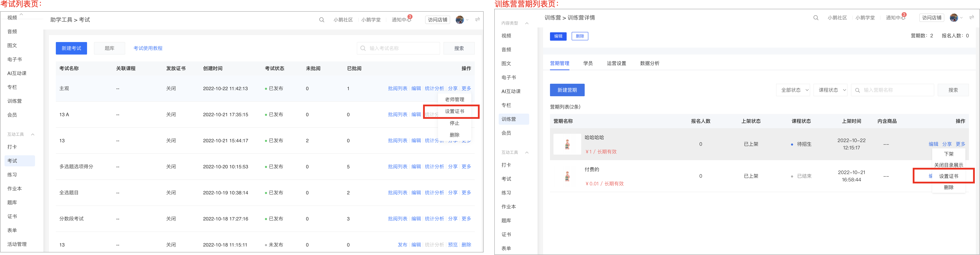Click the 新建考试 button
This screenshot has width=980, height=255.
coord(71,48)
